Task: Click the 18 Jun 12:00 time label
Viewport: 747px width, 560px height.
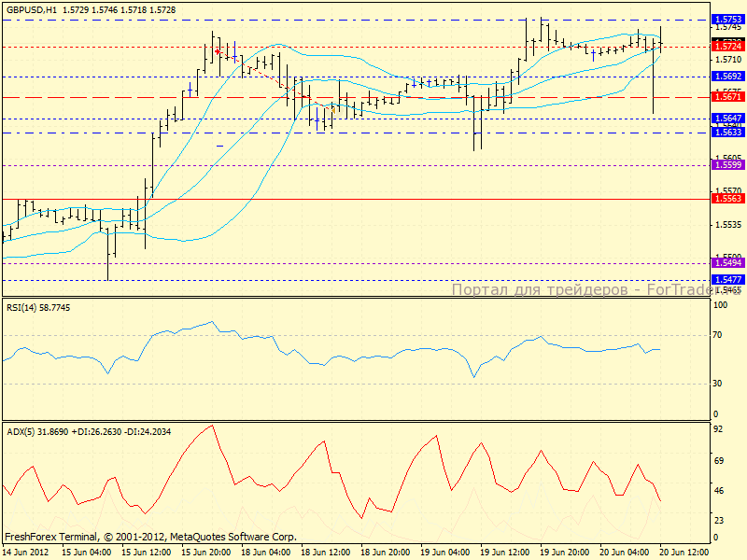Action: [326, 553]
